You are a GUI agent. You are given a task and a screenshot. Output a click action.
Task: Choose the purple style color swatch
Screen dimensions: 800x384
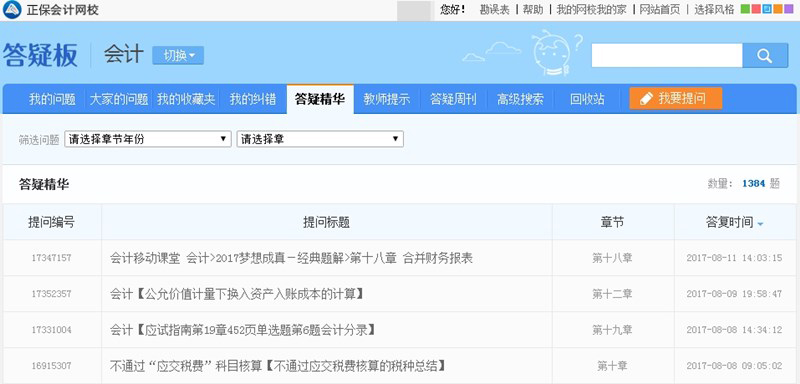[x=789, y=9]
